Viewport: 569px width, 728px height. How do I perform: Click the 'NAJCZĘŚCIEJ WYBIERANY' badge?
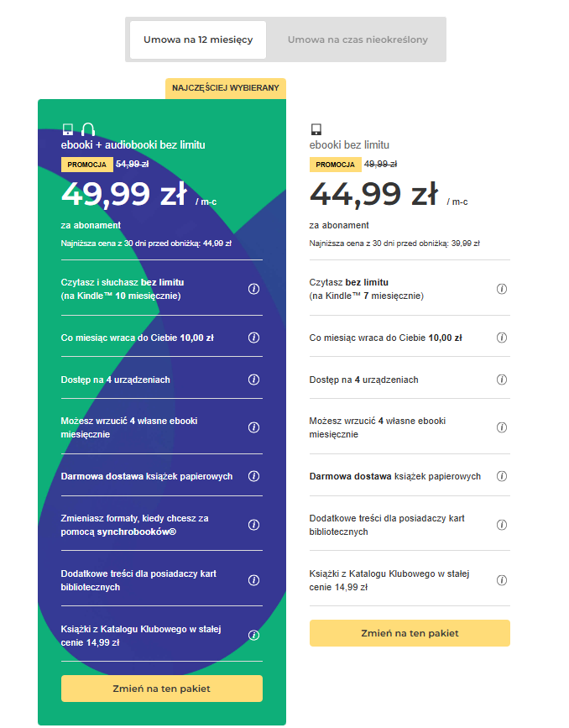click(226, 88)
